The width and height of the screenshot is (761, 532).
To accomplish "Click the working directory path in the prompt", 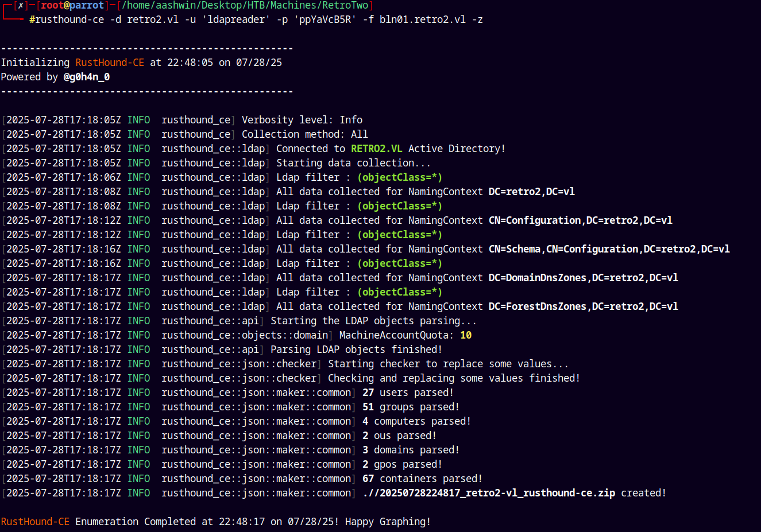I will point(245,5).
